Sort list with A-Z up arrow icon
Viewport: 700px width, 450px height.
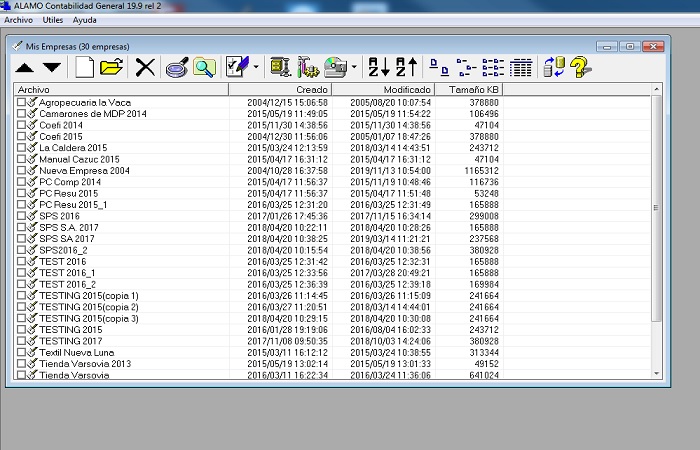coord(406,67)
